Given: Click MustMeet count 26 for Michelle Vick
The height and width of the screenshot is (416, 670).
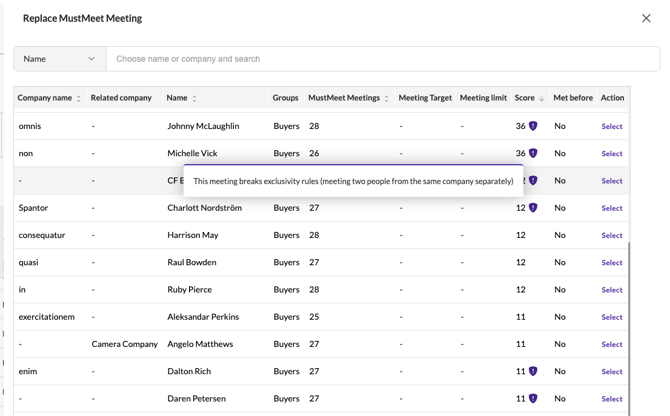Looking at the screenshot, I should 314,153.
